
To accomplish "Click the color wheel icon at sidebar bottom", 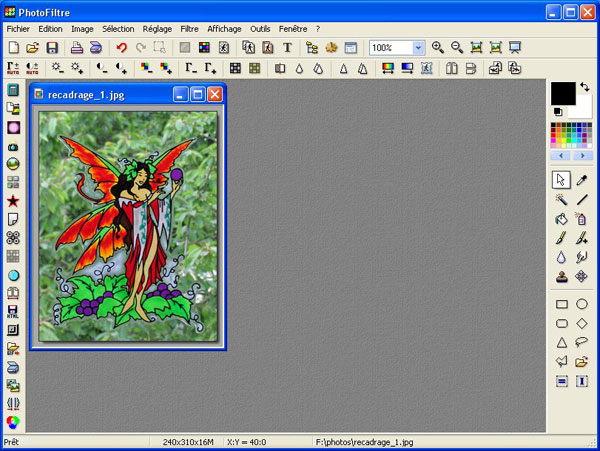I will pyautogui.click(x=13, y=422).
